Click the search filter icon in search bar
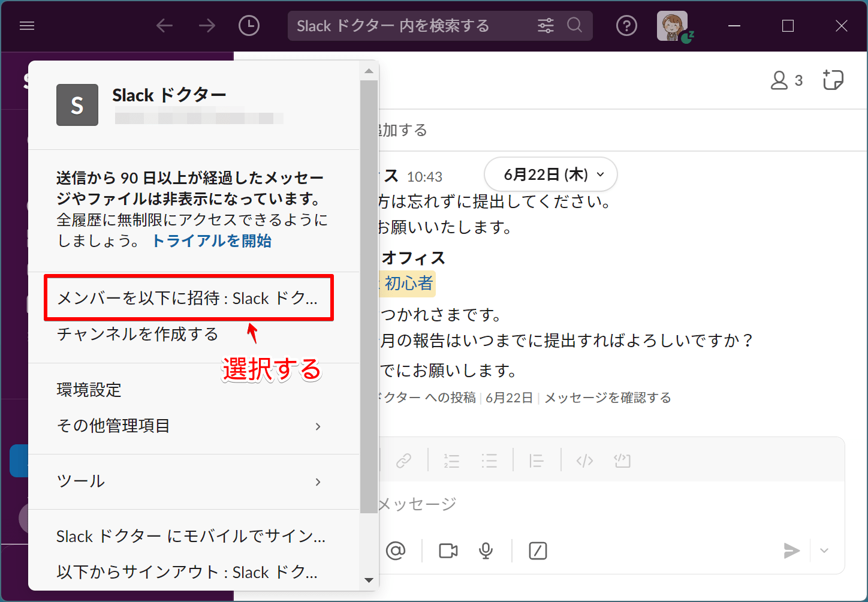This screenshot has height=602, width=868. (545, 25)
